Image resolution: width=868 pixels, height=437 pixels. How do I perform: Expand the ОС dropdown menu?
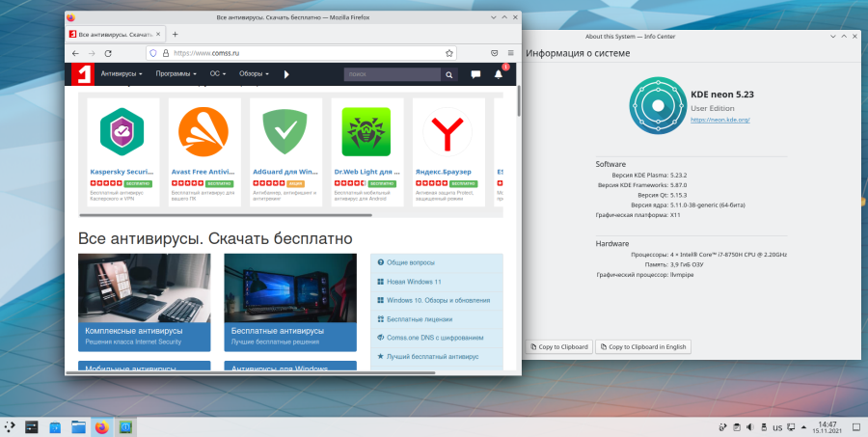[218, 73]
